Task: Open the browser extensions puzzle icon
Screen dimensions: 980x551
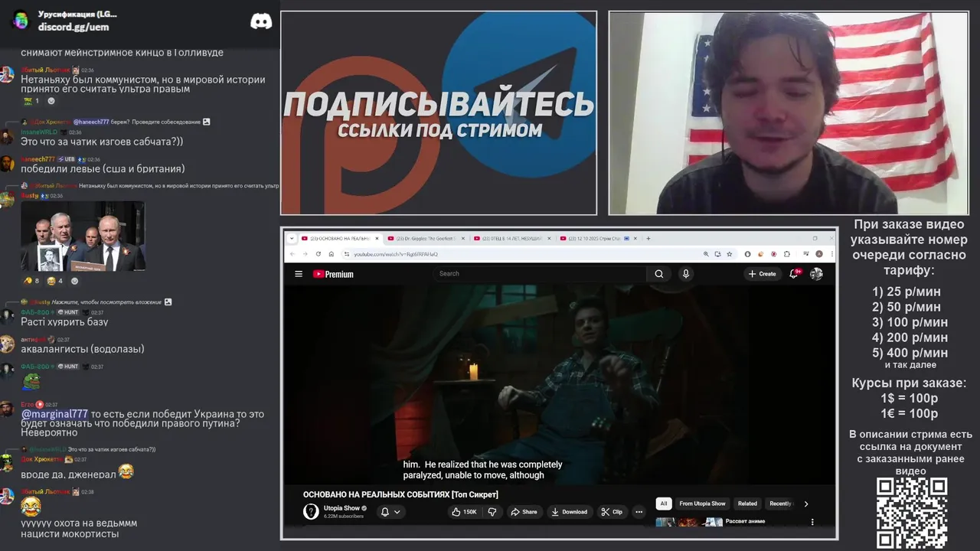Action: [x=786, y=254]
